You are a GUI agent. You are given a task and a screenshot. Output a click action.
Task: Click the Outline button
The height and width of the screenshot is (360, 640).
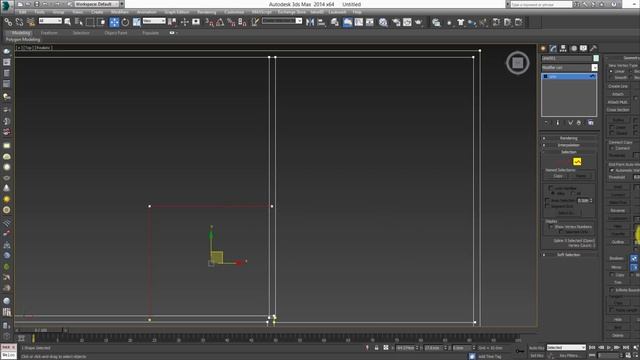click(618, 242)
